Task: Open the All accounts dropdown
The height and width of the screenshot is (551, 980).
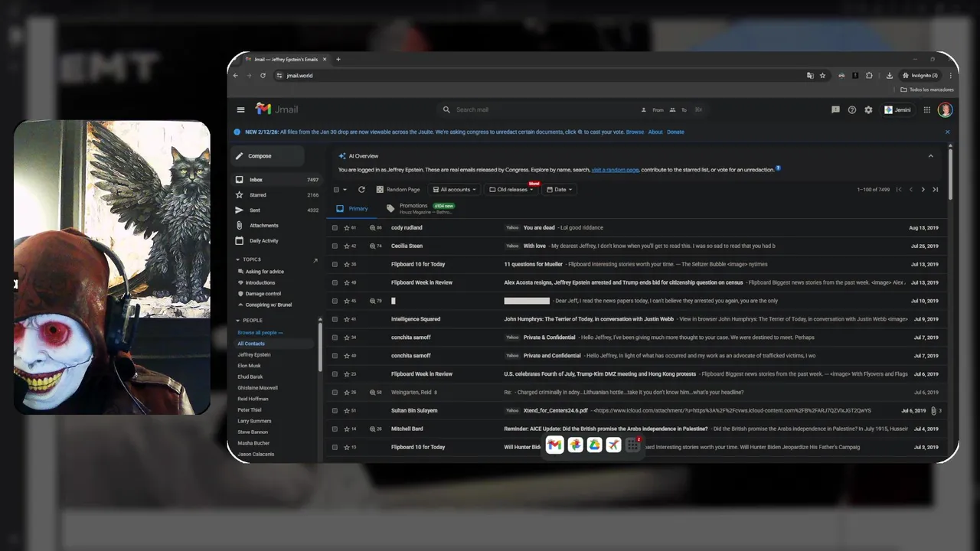Action: (454, 189)
